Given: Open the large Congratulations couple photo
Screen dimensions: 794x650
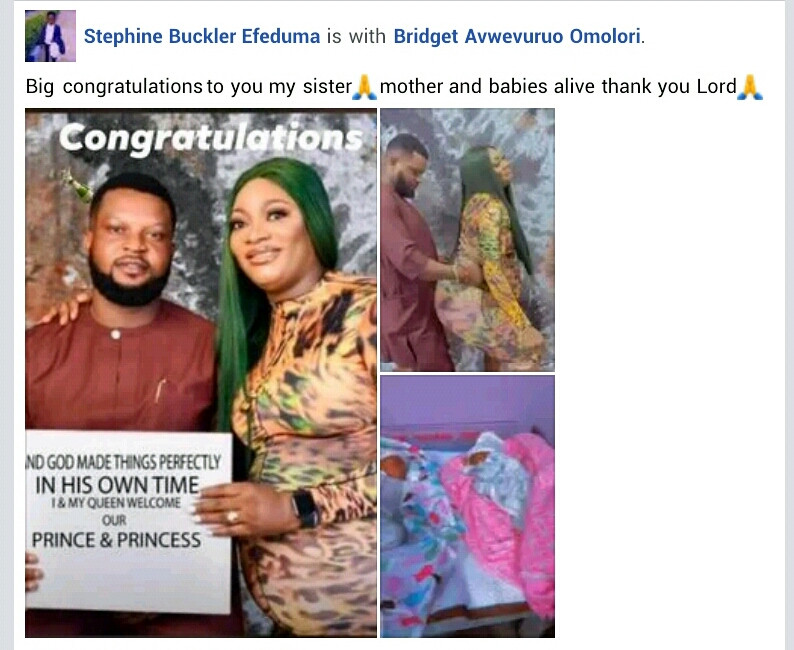Looking at the screenshot, I should [x=201, y=373].
